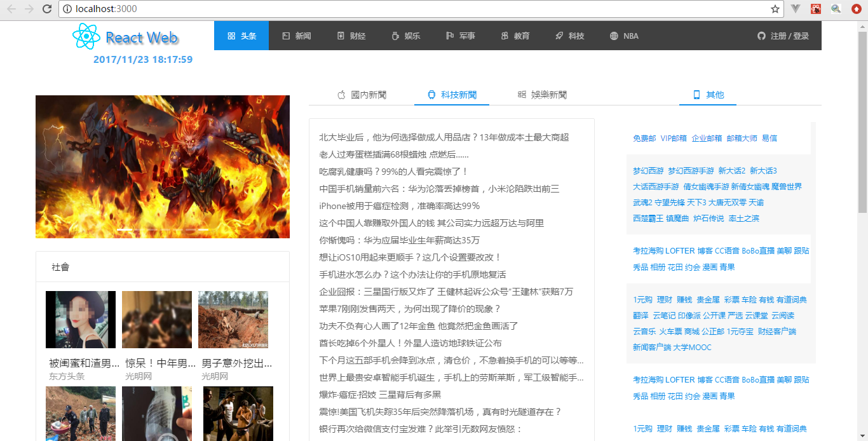Click the active carousel indicator dash
Screen dimensions: 868x441
125,229
